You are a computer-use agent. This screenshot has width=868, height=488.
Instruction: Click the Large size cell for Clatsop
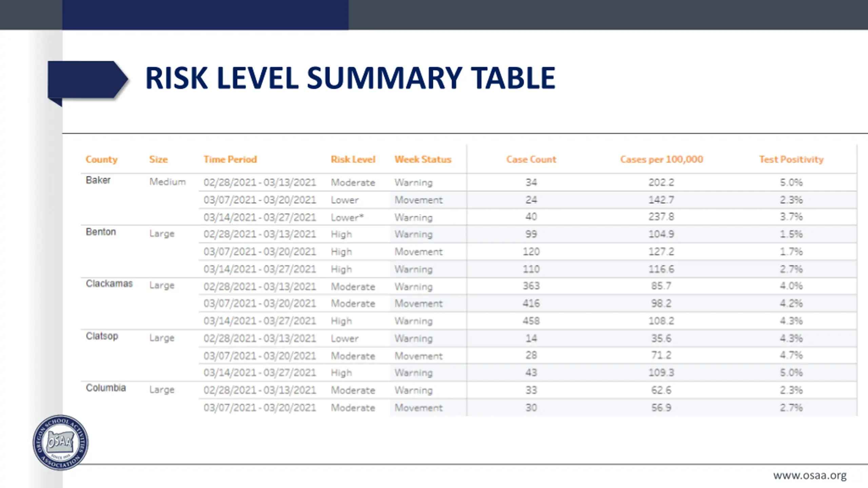[162, 338]
